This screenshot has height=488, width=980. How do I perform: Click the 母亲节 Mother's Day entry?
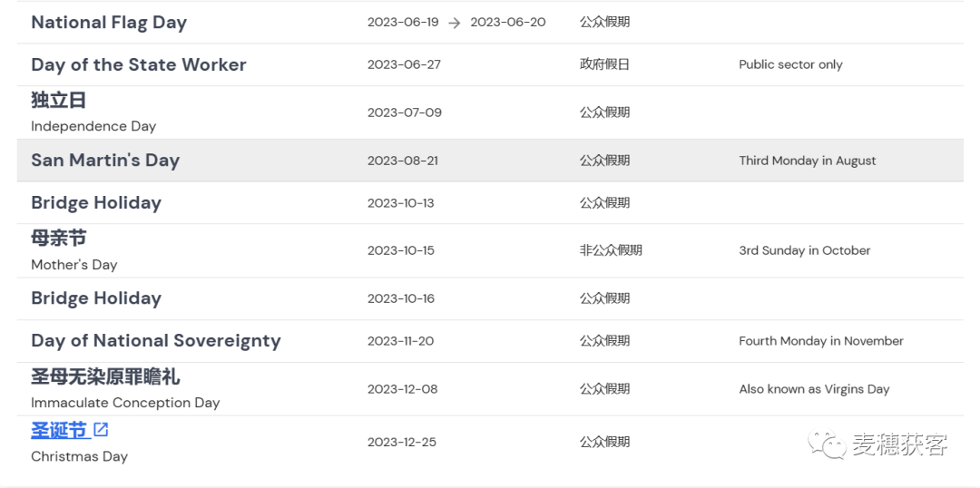pos(74,250)
